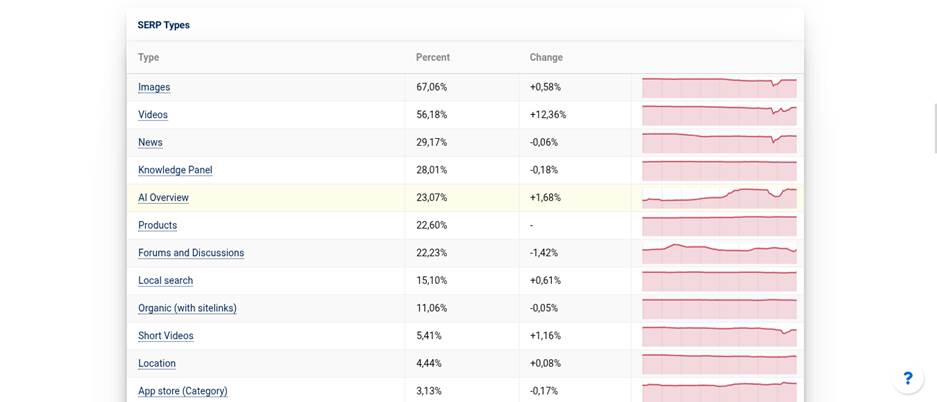
Task: Open the Forums and Discussions link
Action: click(x=191, y=253)
